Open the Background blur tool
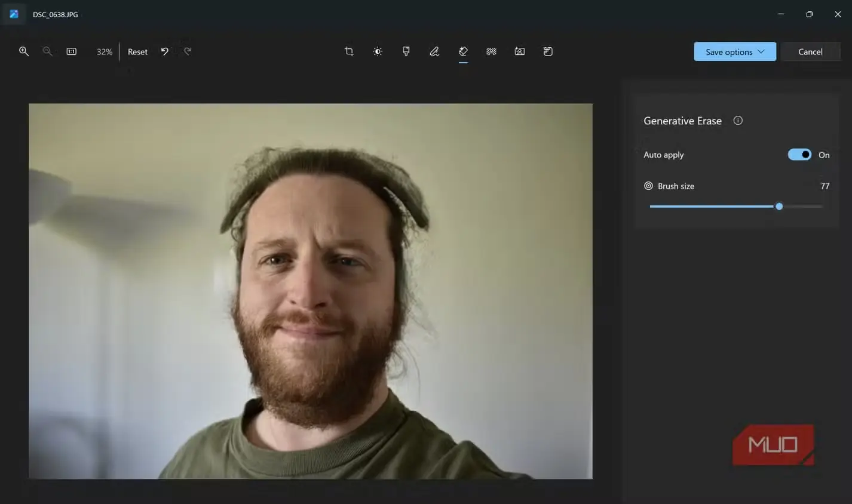 [491, 51]
